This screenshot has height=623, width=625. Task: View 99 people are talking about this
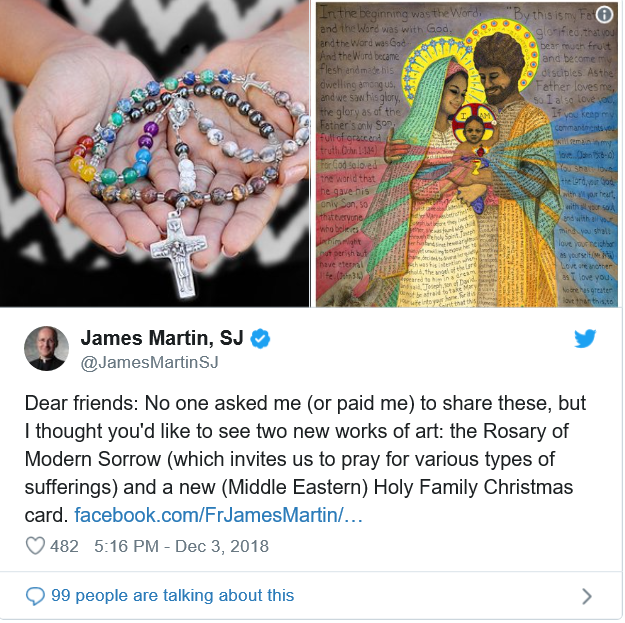pos(173,595)
